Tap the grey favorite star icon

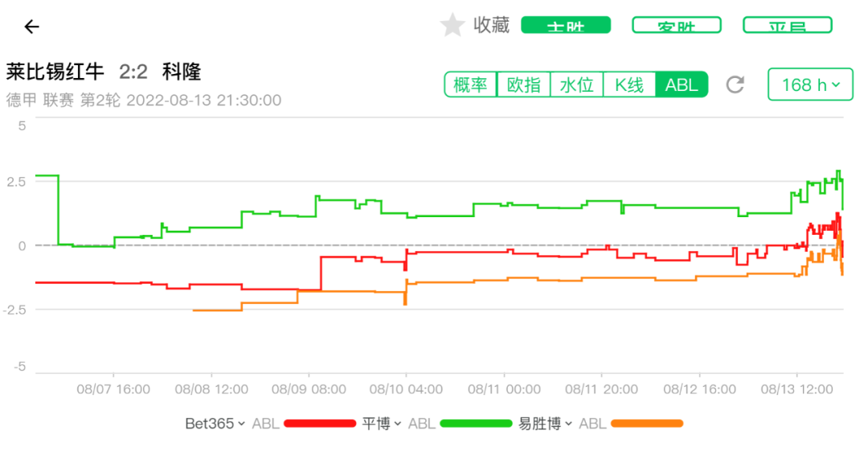(x=452, y=26)
